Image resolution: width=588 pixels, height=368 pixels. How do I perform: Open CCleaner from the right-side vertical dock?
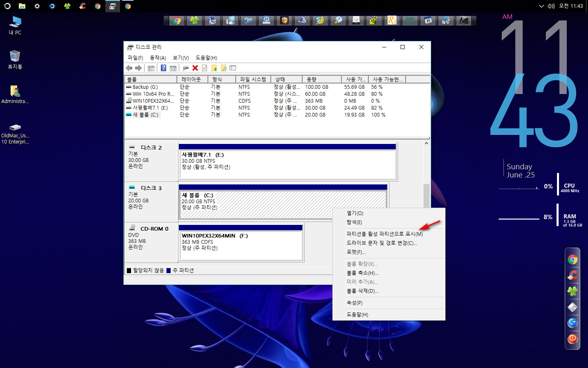coord(572,275)
